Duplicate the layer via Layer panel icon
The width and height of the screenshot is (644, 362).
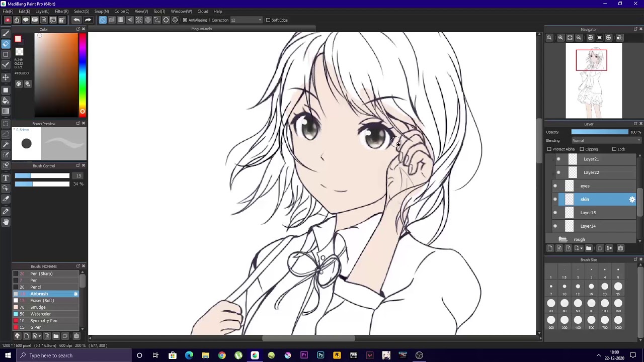(600, 248)
